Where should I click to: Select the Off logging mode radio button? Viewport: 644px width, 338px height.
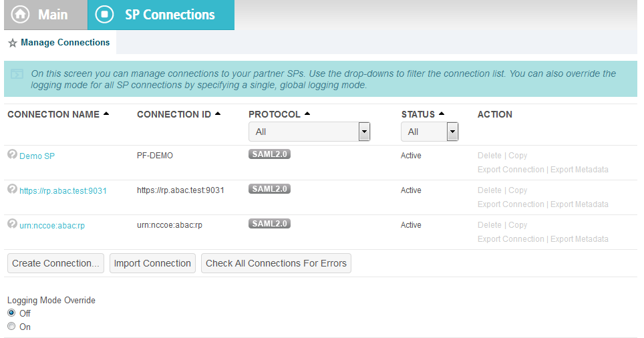click(11, 313)
